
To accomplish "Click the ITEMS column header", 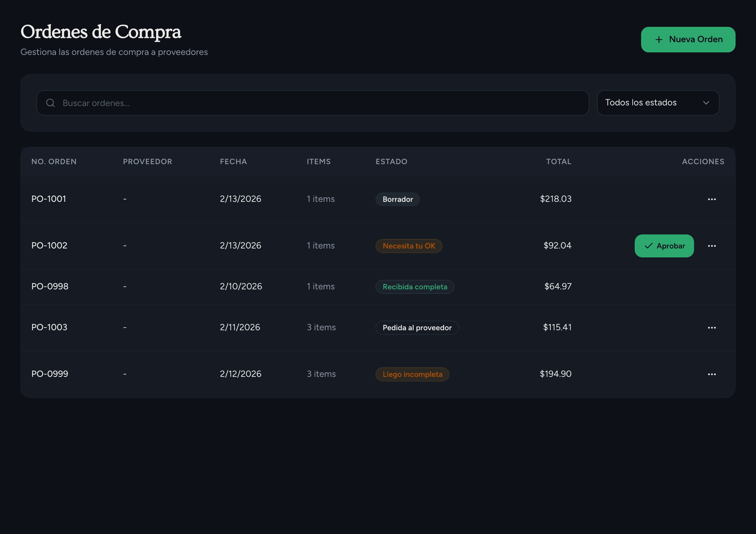I will (318, 162).
